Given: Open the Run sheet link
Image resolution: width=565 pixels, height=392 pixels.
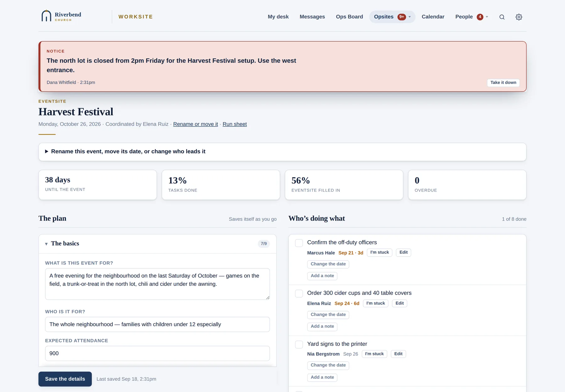Looking at the screenshot, I should click(235, 124).
